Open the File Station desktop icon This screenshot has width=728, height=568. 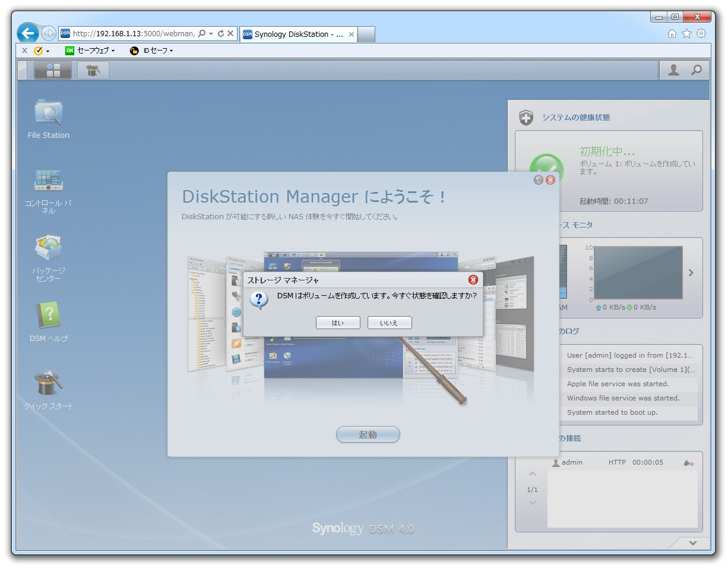[x=49, y=114]
